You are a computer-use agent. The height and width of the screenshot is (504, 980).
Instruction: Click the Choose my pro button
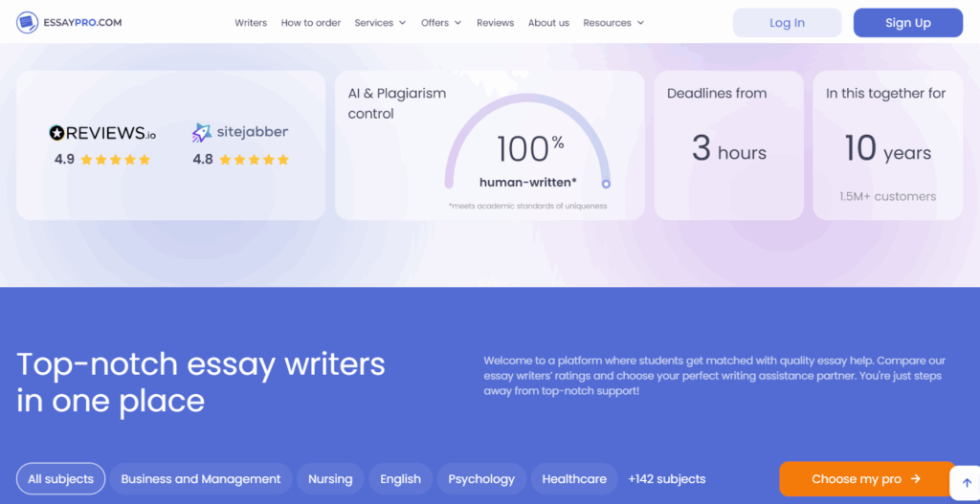coord(866,479)
